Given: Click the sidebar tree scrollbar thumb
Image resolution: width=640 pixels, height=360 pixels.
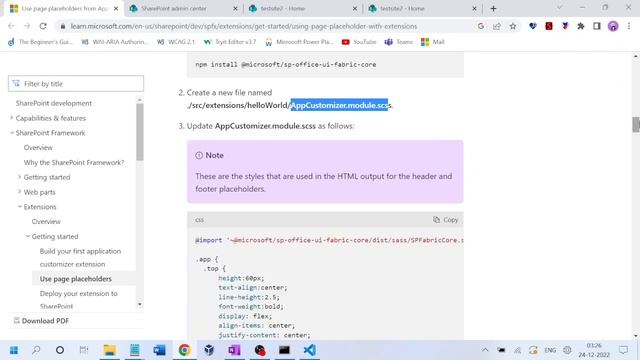Looking at the screenshot, I should pyautogui.click(x=140, y=131).
